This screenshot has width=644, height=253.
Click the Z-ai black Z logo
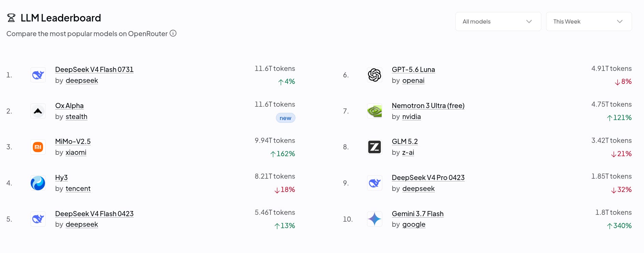[375, 147]
